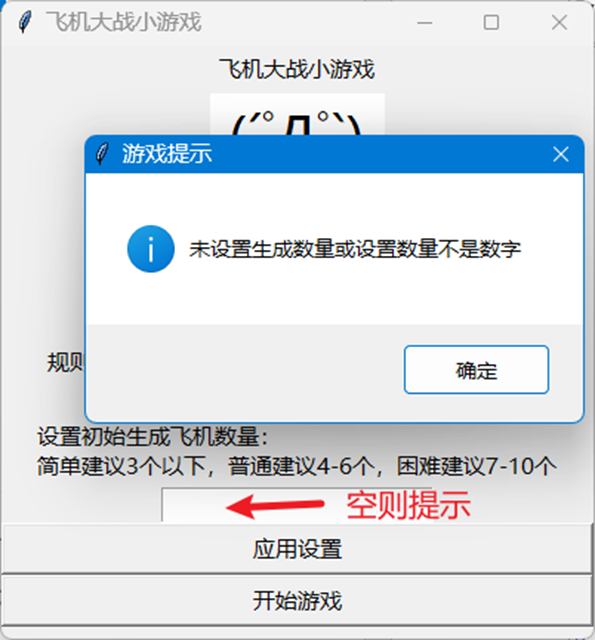Click the 游戏提示 dialog title text
Viewport: 595px width, 640px height.
pyautogui.click(x=167, y=154)
